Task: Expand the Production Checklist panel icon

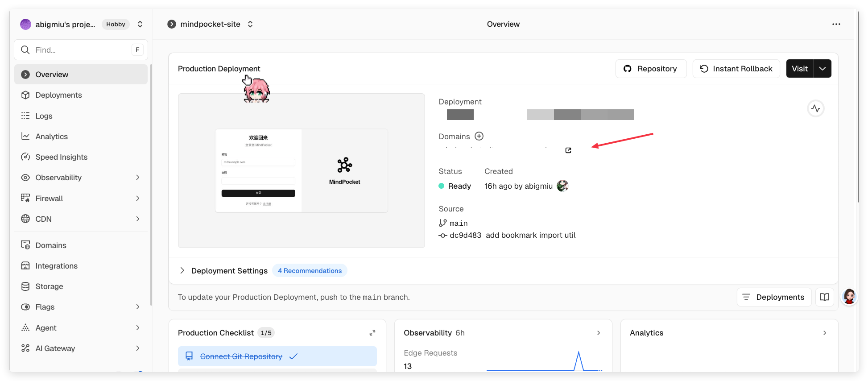Action: click(372, 333)
